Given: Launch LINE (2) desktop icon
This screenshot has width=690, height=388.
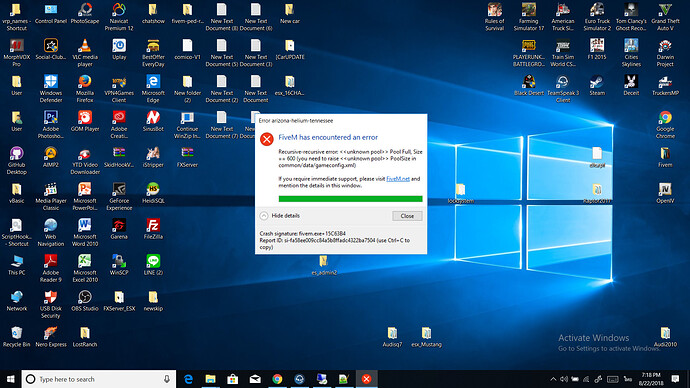Looking at the screenshot, I should (x=153, y=265).
